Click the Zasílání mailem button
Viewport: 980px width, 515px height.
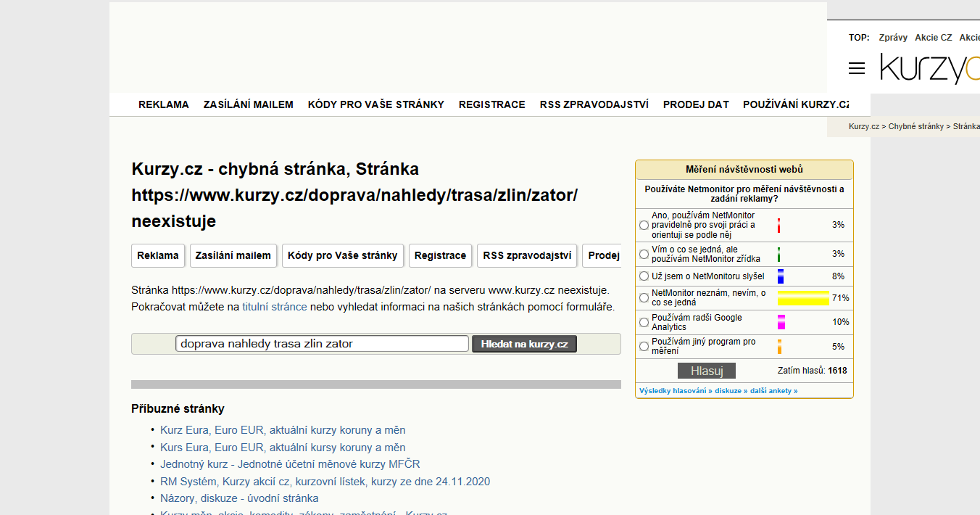coord(233,255)
